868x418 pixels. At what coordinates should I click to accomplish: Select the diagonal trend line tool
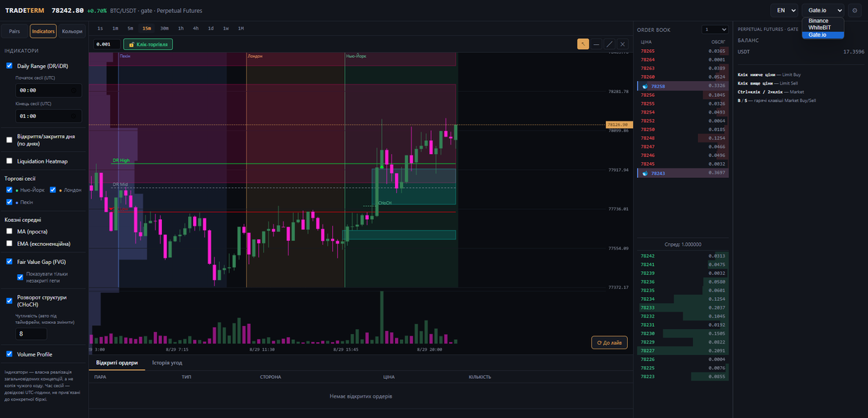click(610, 44)
